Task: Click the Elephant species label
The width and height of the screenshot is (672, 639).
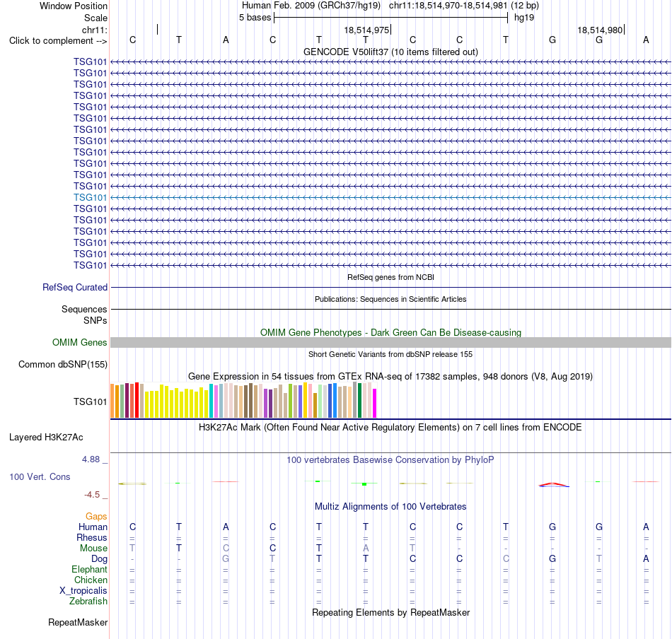Action: point(90,569)
